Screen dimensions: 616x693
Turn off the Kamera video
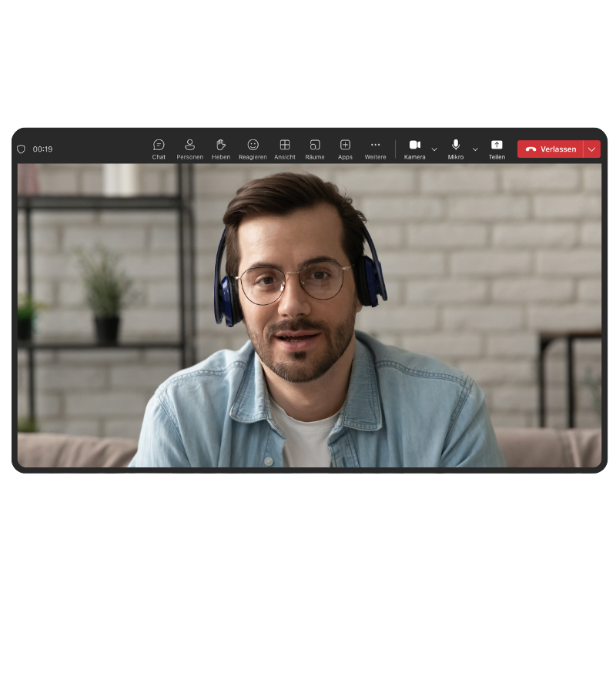[x=414, y=145]
